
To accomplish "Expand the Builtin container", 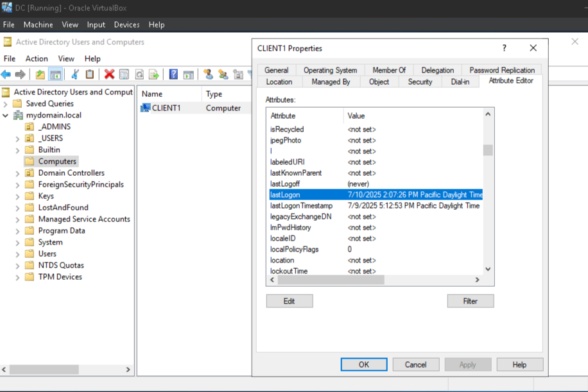I will click(17, 150).
